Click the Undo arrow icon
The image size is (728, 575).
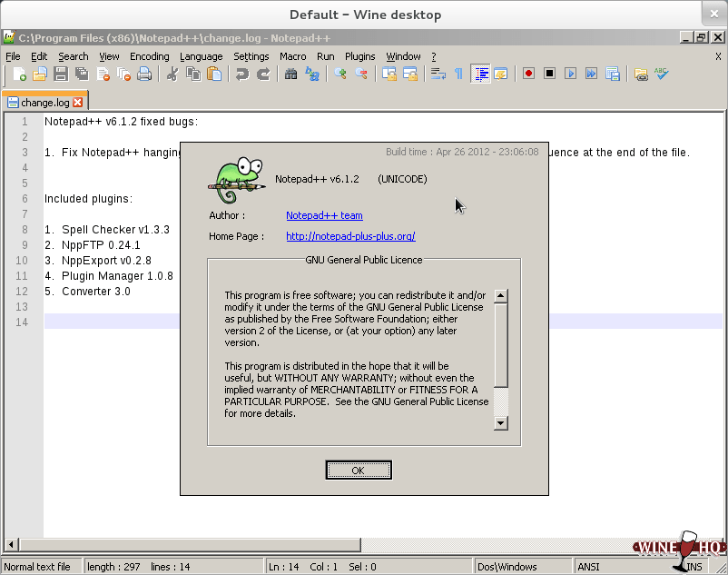pyautogui.click(x=241, y=74)
